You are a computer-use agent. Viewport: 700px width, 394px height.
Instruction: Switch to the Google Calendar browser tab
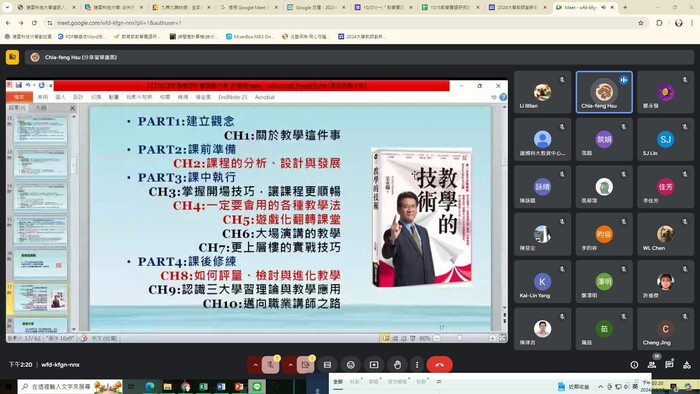315,7
